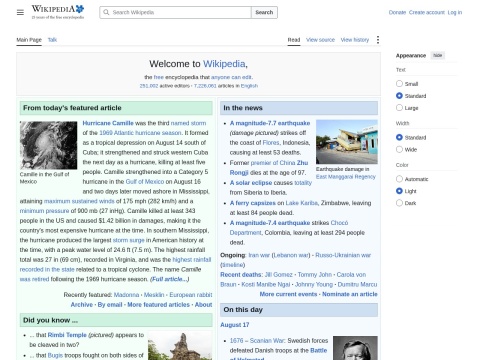The width and height of the screenshot is (480, 360).
Task: Open the August 17 date link
Action: click(235, 325)
